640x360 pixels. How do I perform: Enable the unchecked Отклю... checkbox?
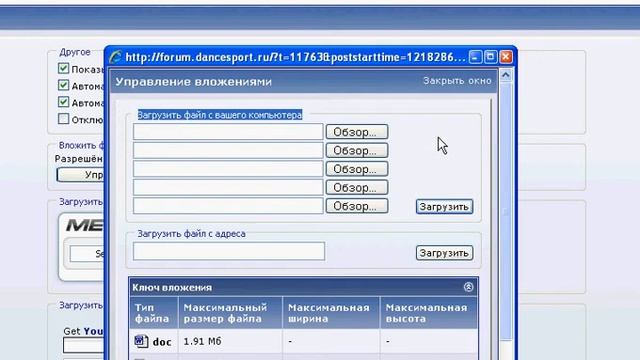(63, 119)
